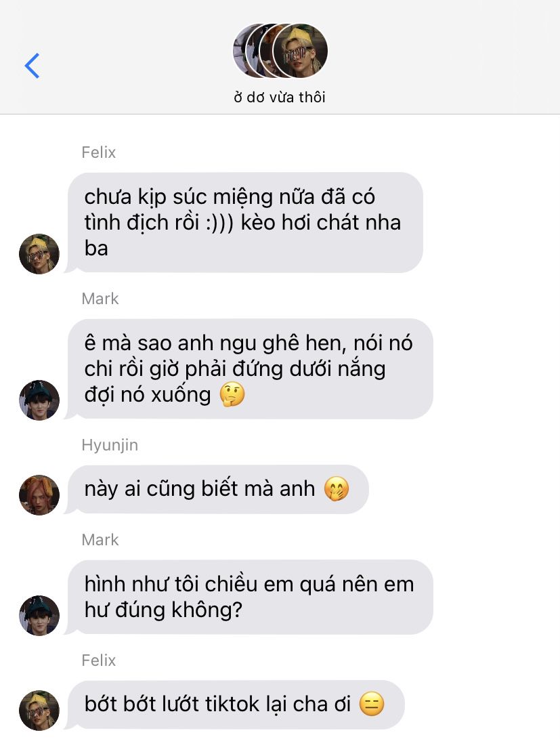Image resolution: width=560 pixels, height=739 pixels.
Task: Tap the thinking face emoji in Mark's message
Action: 232,395
